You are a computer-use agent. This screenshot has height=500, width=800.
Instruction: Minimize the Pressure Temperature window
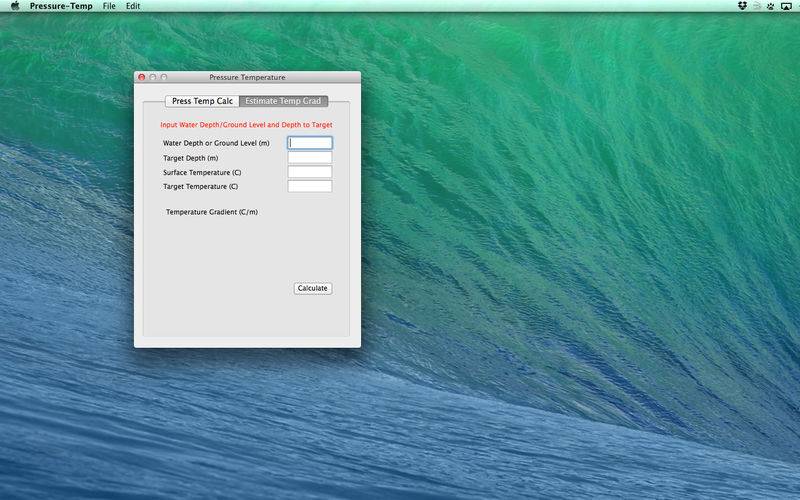click(153, 77)
